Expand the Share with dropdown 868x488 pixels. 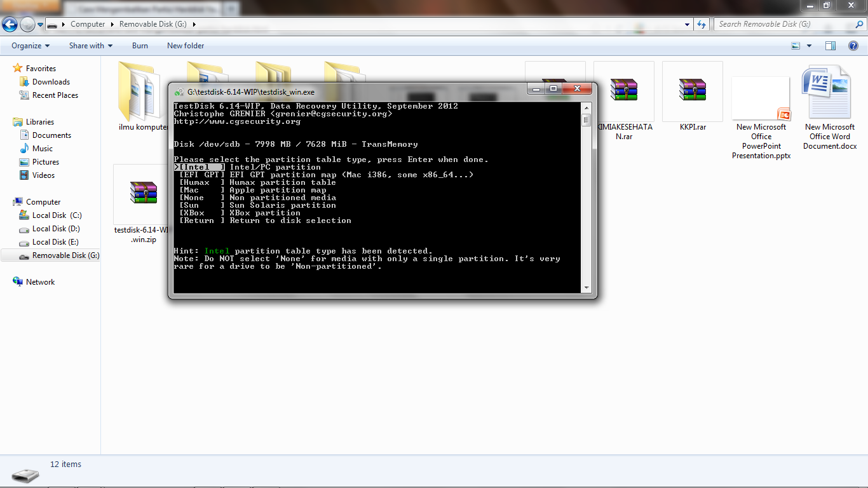(90, 45)
